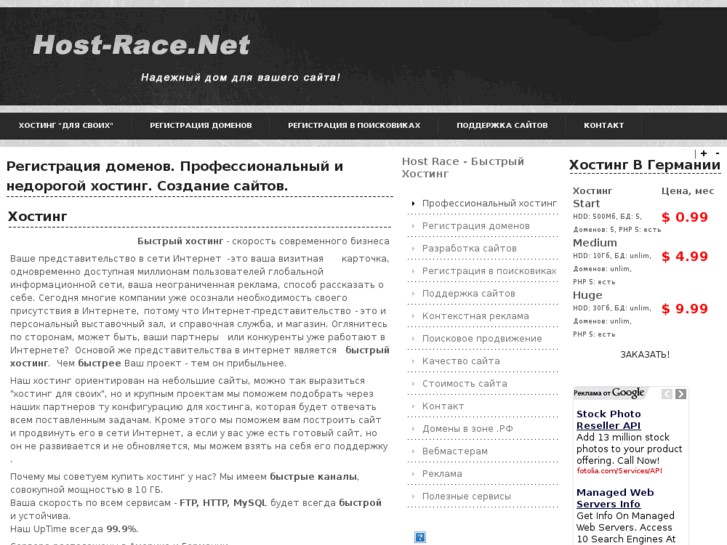Open the Реклама sidebar link
727x545 pixels.
pos(442,474)
